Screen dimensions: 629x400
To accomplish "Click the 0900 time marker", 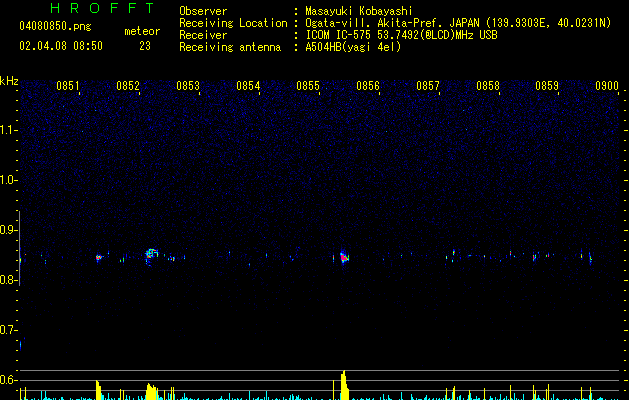I will [607, 86].
